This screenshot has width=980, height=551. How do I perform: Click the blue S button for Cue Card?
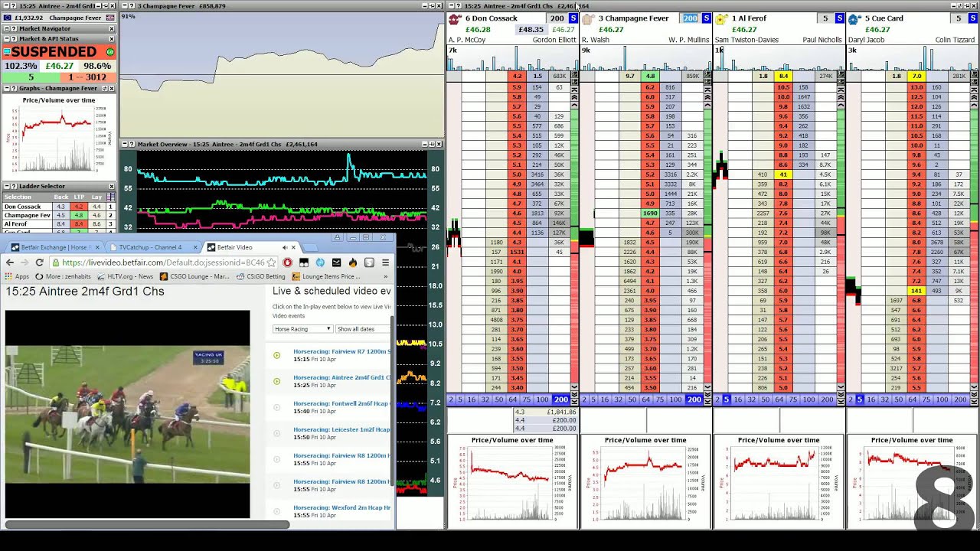[972, 18]
